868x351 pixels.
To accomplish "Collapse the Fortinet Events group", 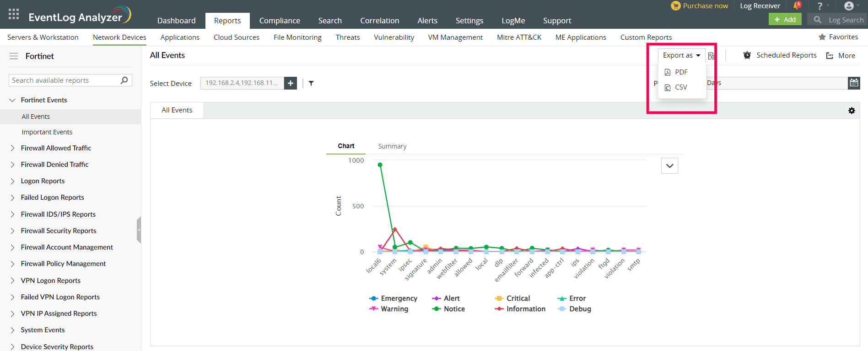I will point(12,100).
